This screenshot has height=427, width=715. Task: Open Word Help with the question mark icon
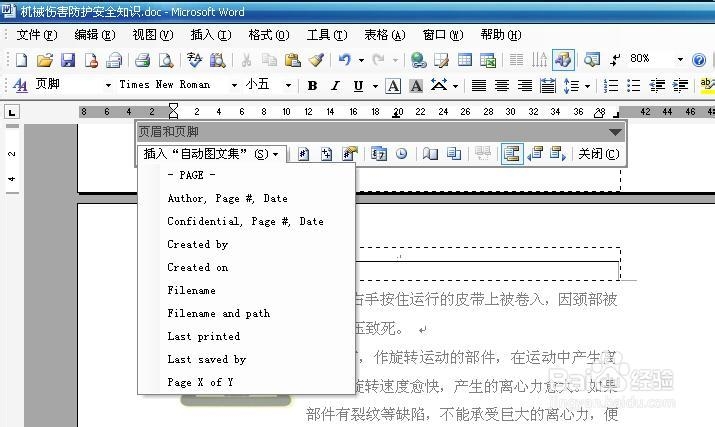(x=699, y=60)
